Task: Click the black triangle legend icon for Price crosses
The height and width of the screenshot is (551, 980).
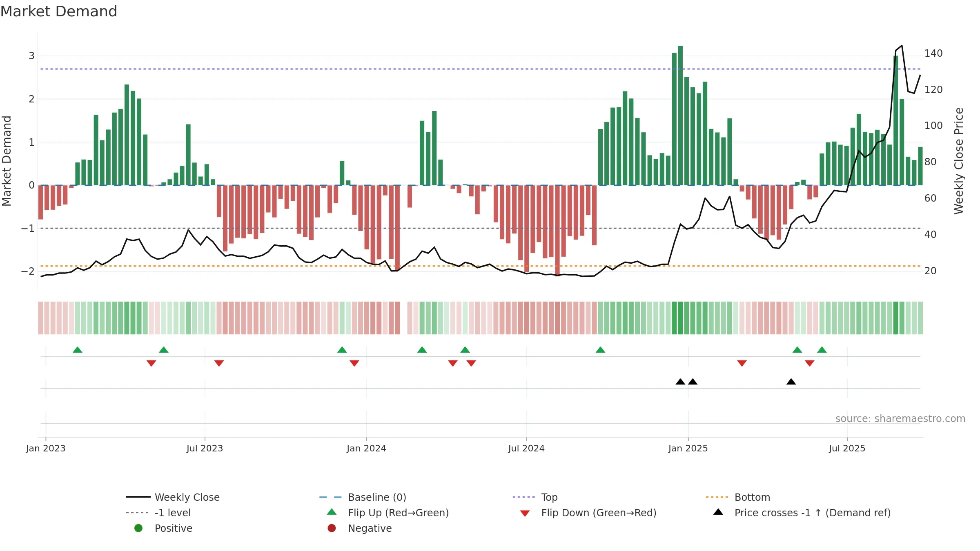Action: pyautogui.click(x=718, y=512)
